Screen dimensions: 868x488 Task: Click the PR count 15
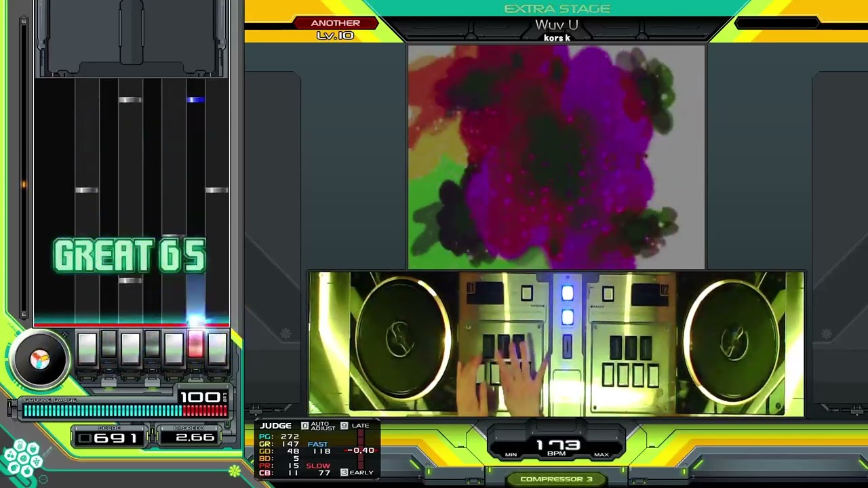pyautogui.click(x=293, y=466)
